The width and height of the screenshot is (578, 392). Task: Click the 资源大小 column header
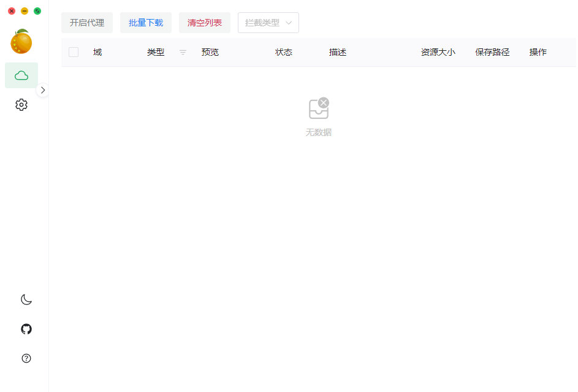click(x=438, y=52)
